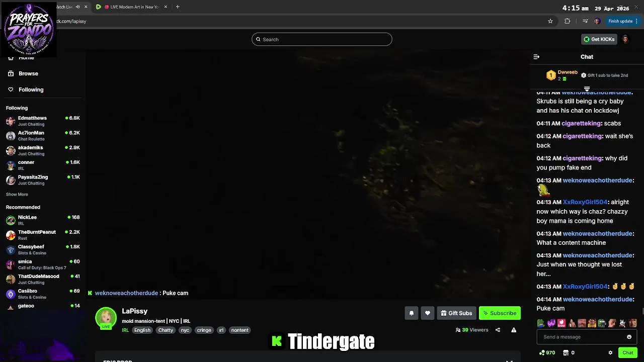Click the Get KICKs button
This screenshot has height=362, width=644.
pyautogui.click(x=599, y=39)
